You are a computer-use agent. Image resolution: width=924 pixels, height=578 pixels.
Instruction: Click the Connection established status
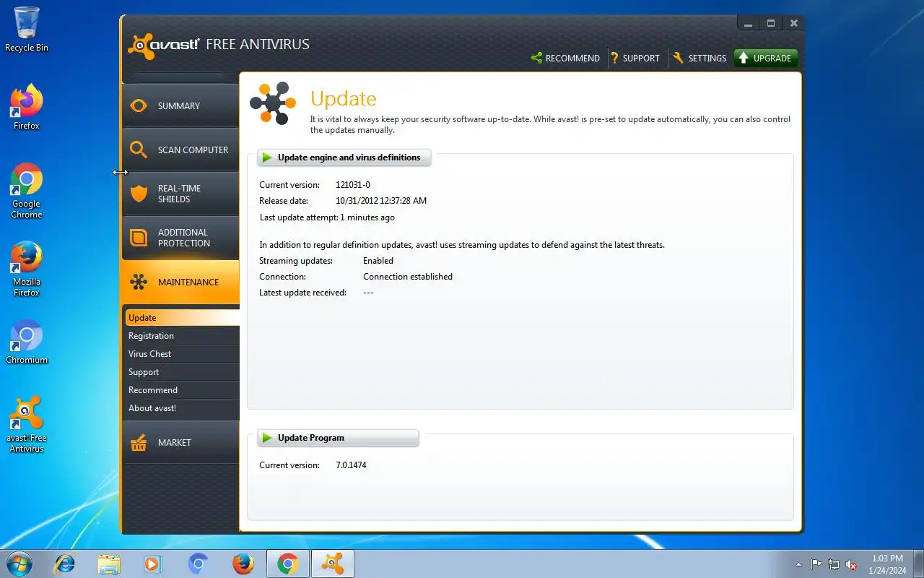[408, 277]
